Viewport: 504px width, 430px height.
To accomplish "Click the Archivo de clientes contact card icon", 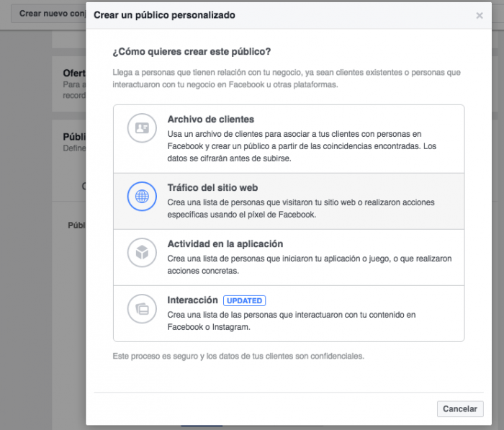I will tap(142, 129).
